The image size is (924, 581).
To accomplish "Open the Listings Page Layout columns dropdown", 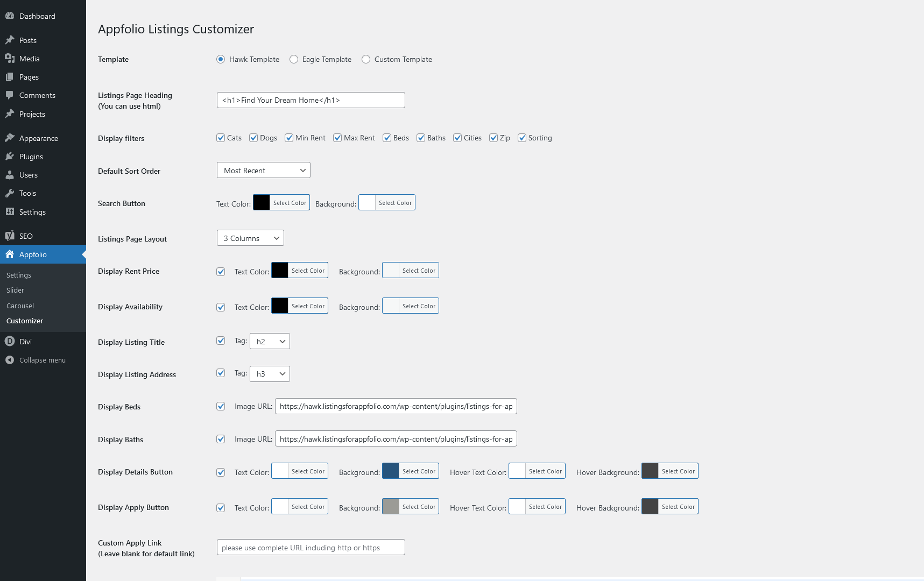I will coord(250,238).
